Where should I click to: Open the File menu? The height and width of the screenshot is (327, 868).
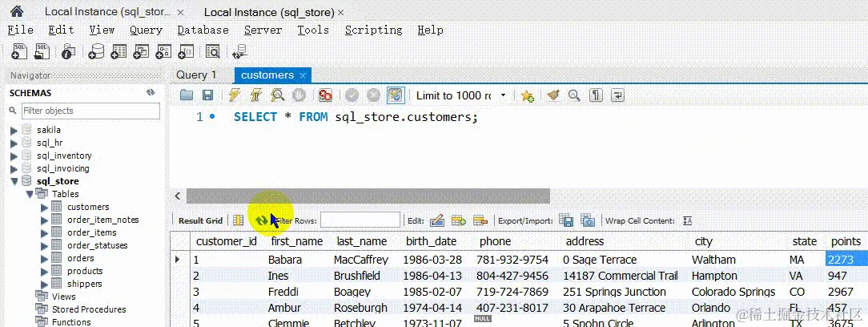21,30
